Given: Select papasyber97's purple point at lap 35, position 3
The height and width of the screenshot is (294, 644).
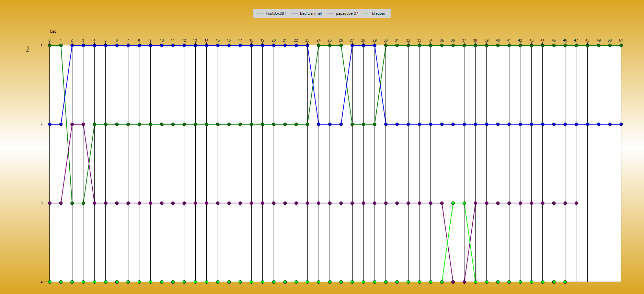Looking at the screenshot, I should tap(442, 203).
